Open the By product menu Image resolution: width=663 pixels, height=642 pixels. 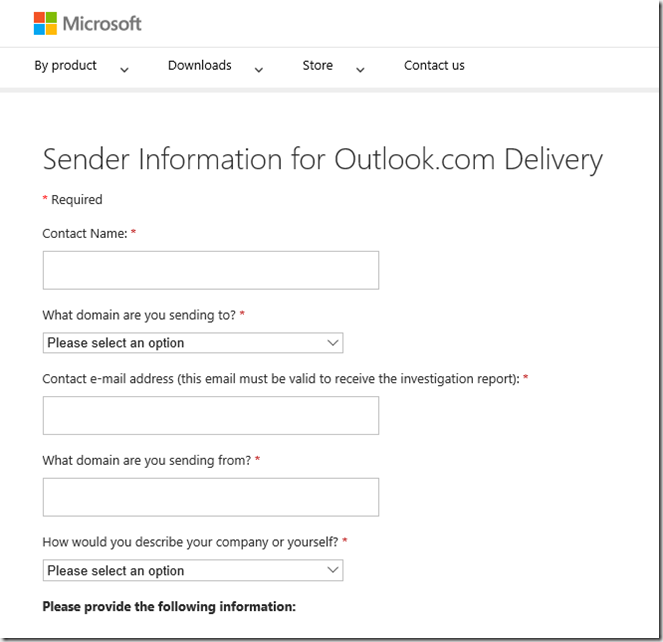coord(66,66)
